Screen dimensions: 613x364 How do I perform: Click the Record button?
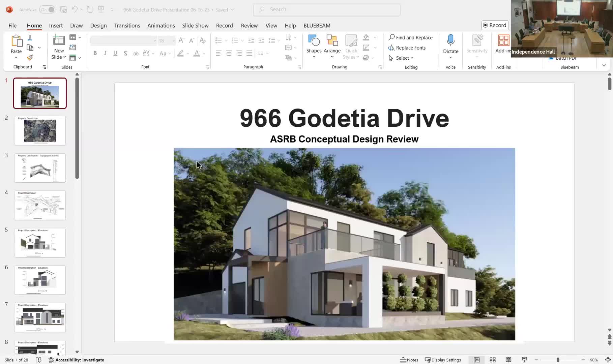pos(494,25)
